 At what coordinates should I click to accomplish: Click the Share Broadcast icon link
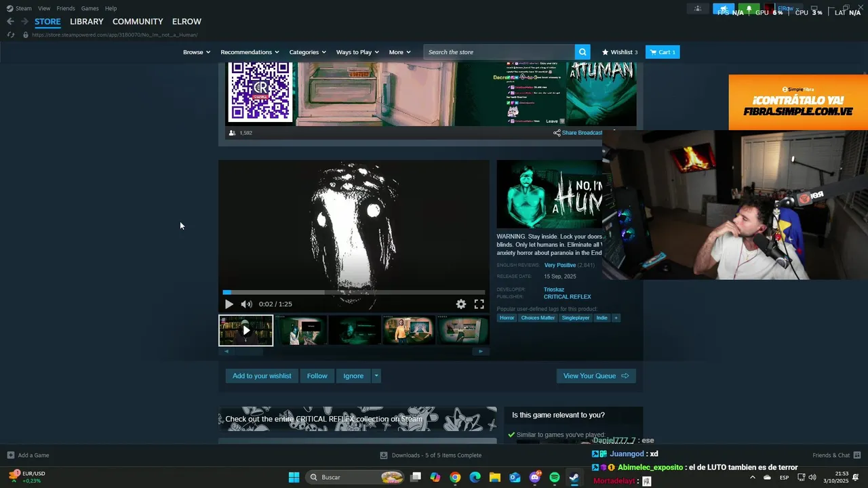coord(578,133)
